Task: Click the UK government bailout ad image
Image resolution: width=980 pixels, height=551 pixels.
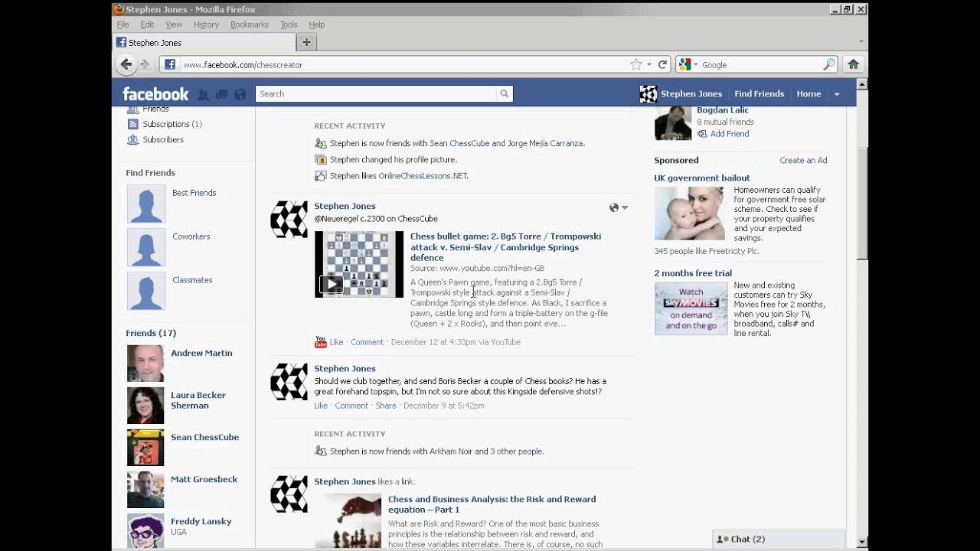Action: [x=690, y=214]
